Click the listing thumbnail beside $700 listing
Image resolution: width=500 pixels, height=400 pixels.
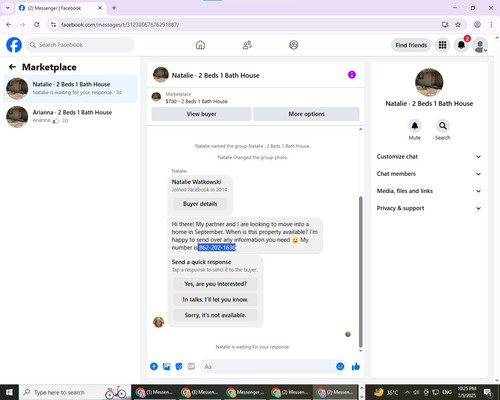click(156, 97)
